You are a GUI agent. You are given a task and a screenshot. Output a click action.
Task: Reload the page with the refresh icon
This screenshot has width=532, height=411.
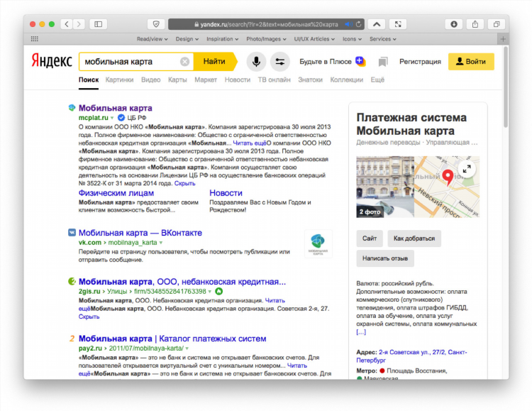coord(358,24)
